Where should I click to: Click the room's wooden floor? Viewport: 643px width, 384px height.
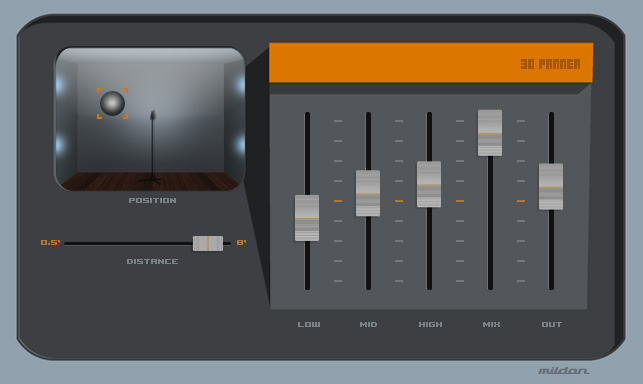click(x=151, y=181)
